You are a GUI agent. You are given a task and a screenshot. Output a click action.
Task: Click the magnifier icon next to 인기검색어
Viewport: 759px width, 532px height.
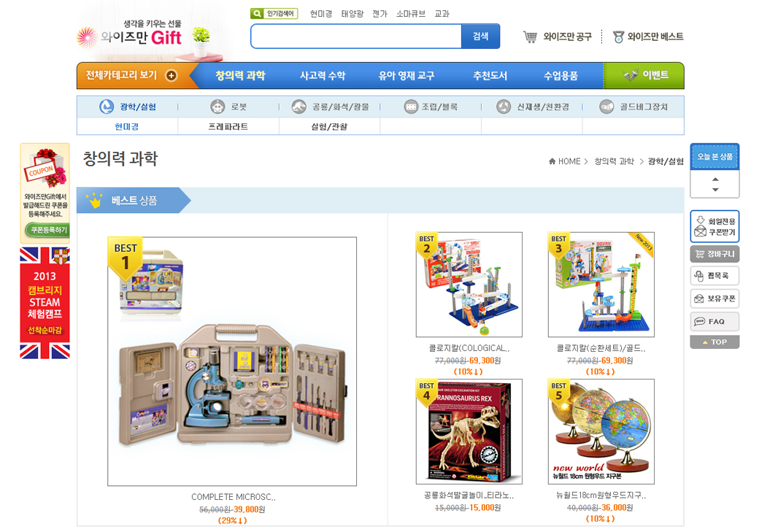tap(257, 14)
